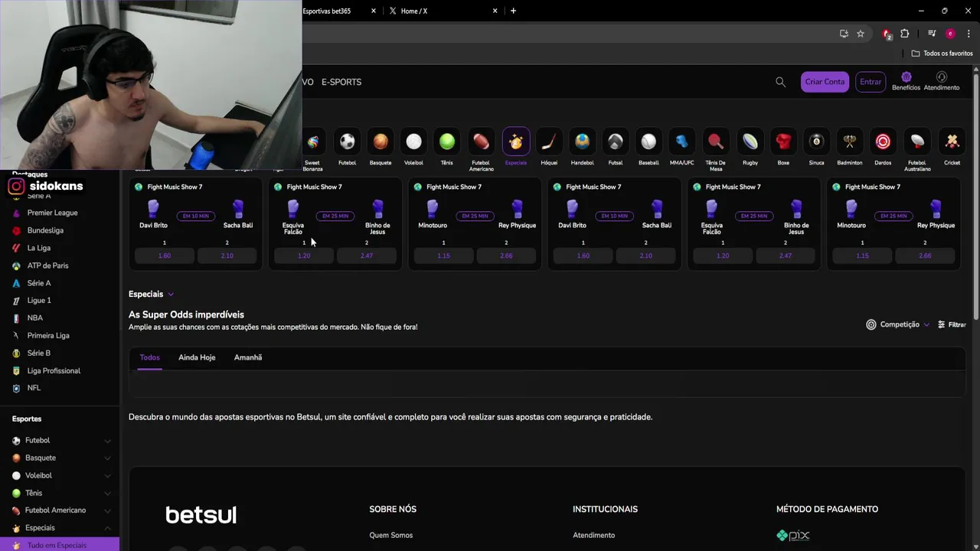Open Liga Profissional in the sidebar

coord(54,370)
